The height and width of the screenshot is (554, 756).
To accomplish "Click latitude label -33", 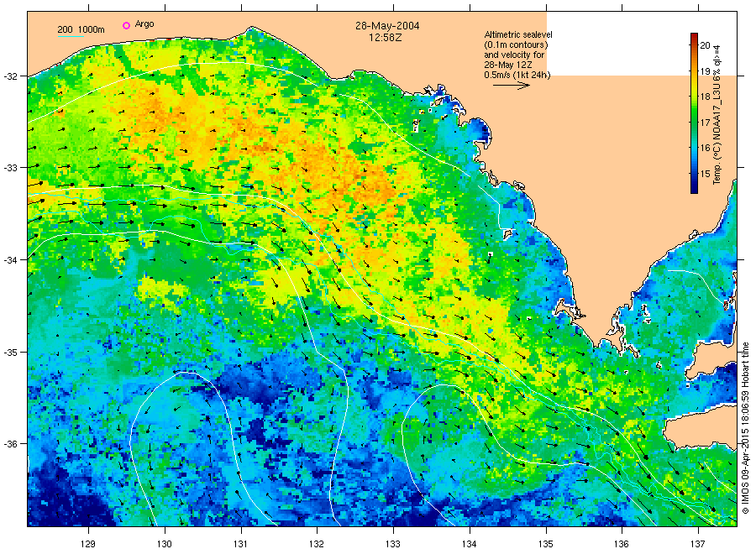I will tap(9, 168).
